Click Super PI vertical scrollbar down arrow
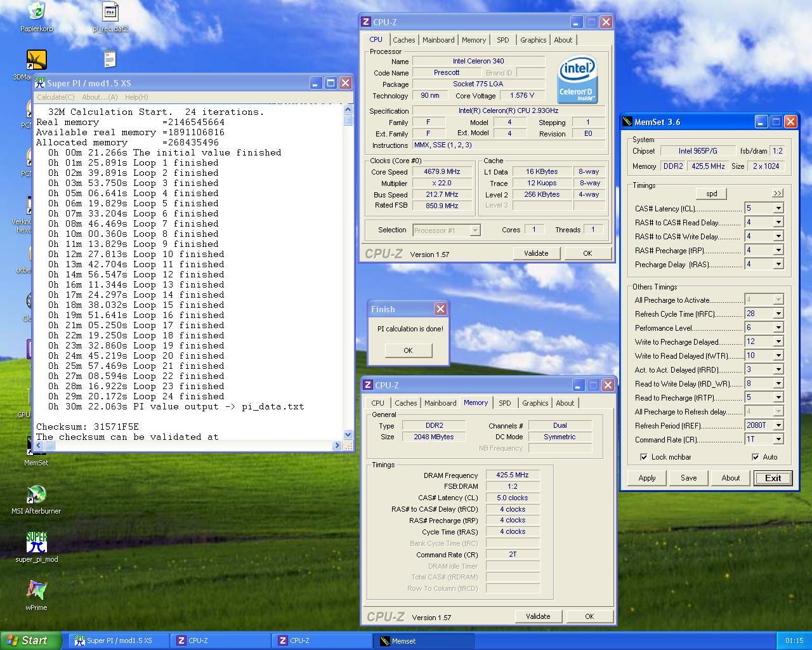This screenshot has width=812, height=650. tap(348, 434)
